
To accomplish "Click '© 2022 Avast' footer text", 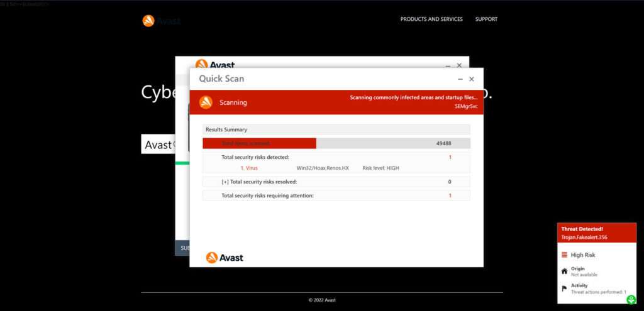I will point(322,300).
